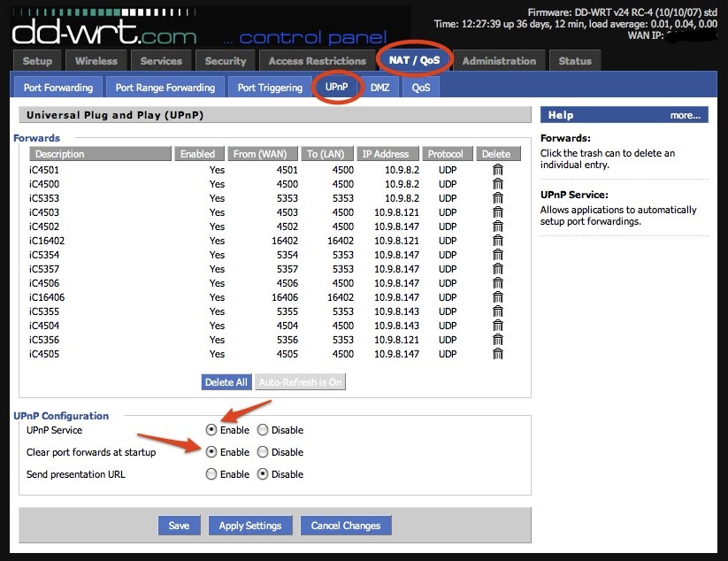Click the Protocol column header
The image size is (728, 561).
coord(447,154)
